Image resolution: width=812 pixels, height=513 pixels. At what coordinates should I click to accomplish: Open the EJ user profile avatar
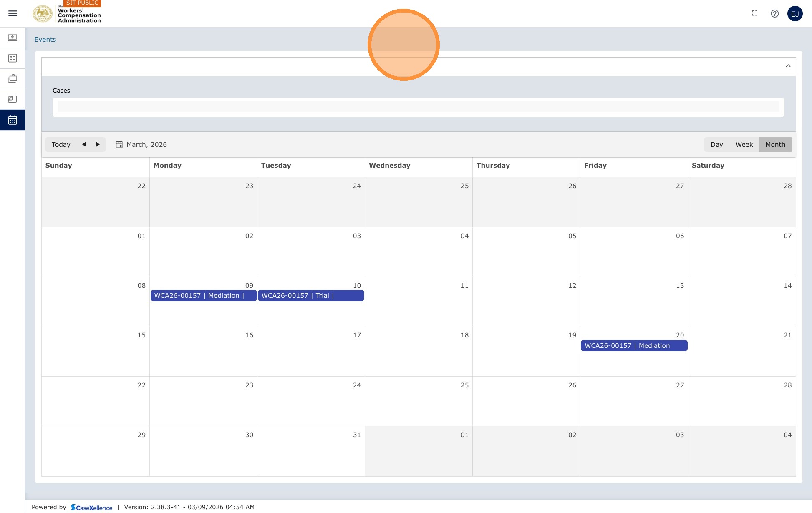coord(795,14)
